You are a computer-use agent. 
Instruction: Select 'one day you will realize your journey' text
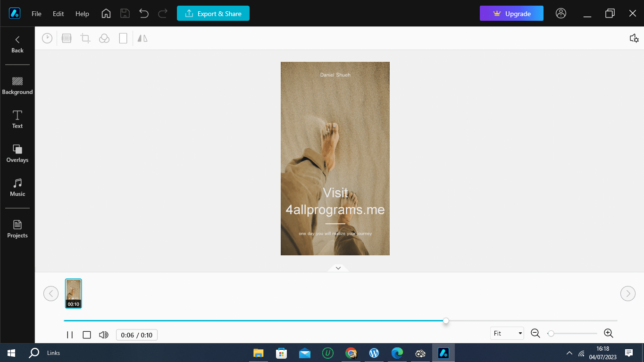(335, 234)
